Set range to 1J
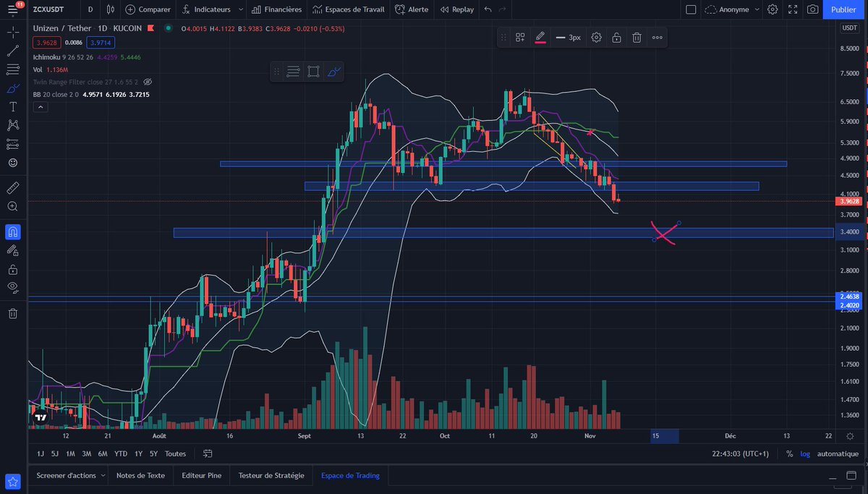 coord(41,454)
